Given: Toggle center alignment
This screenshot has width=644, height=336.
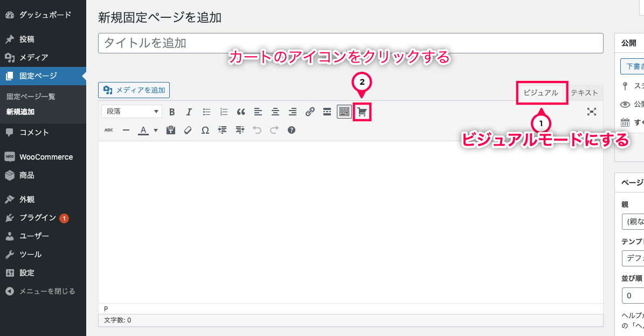Looking at the screenshot, I should click(275, 112).
